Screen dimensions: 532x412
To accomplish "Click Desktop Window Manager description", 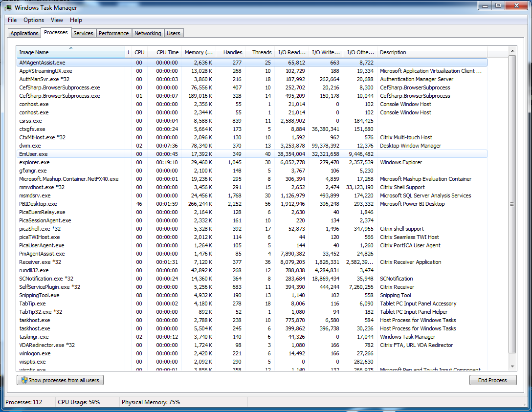I will click(x=411, y=146).
